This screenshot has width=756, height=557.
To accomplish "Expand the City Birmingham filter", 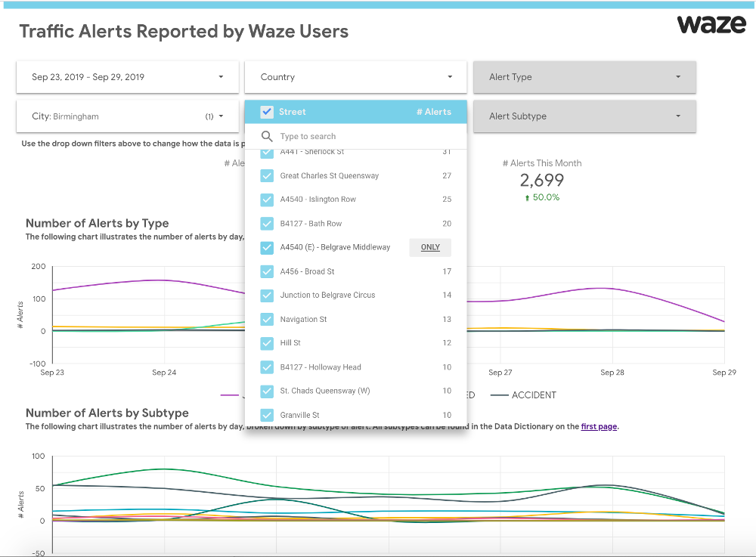I will [x=222, y=116].
